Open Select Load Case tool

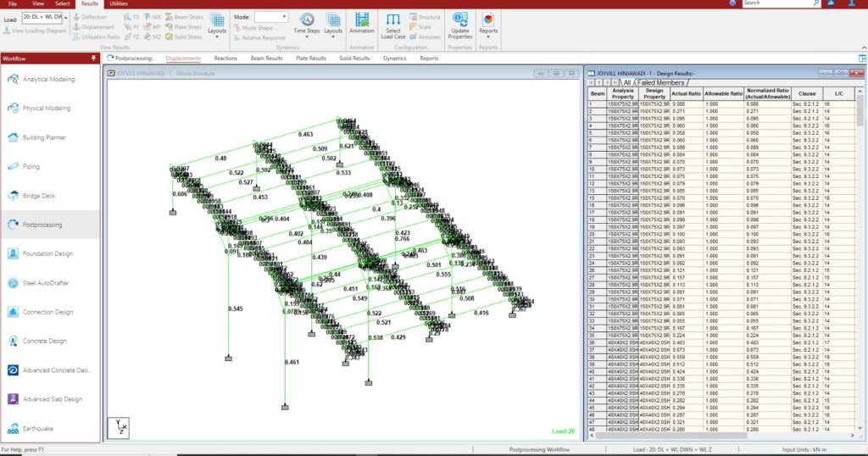tap(393, 26)
